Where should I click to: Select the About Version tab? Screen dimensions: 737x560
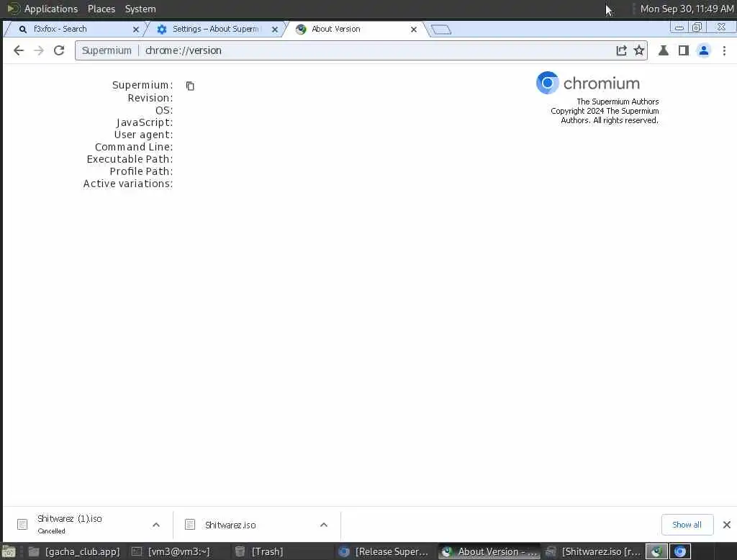point(355,30)
